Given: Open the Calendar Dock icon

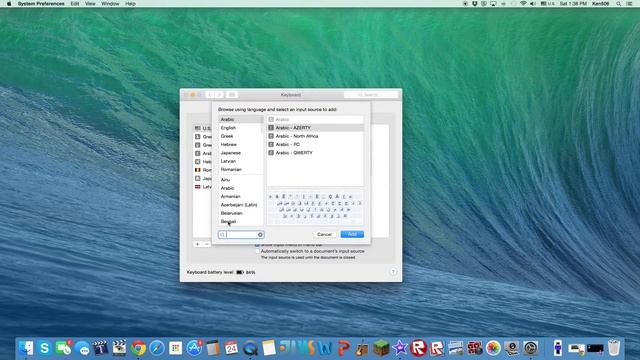Looking at the screenshot, I should click(231, 348).
